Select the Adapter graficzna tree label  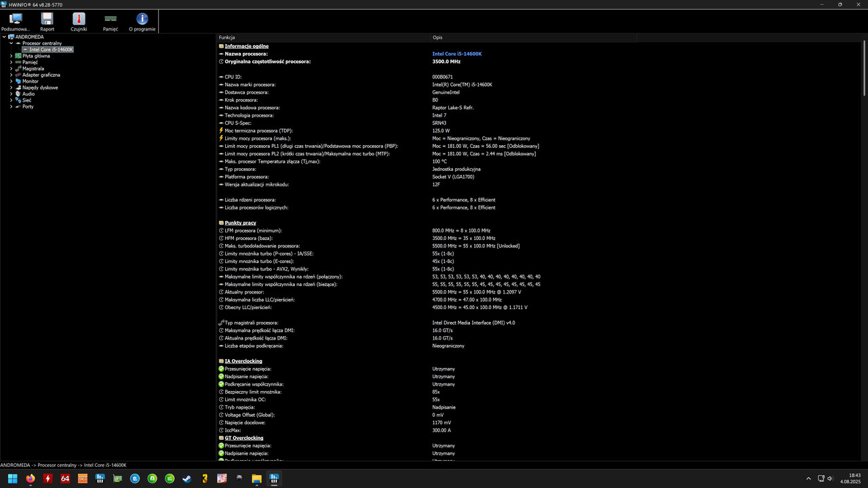point(41,75)
